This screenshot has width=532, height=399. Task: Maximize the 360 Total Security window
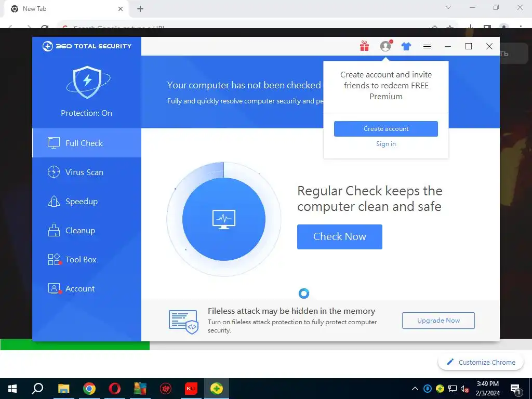coord(469,46)
